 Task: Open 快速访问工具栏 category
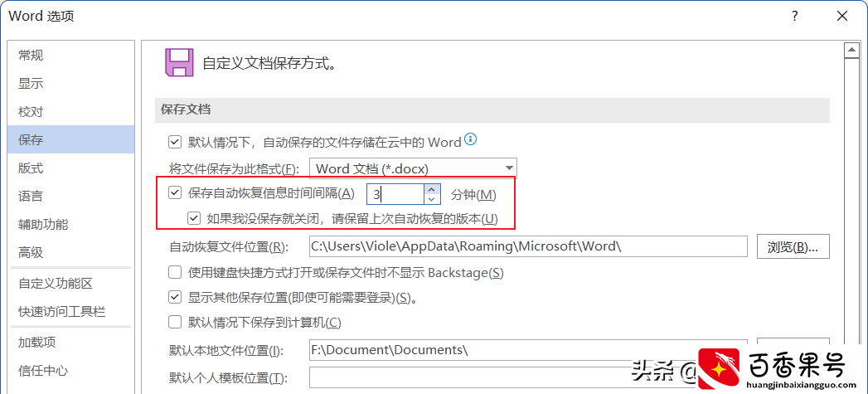[70, 312]
